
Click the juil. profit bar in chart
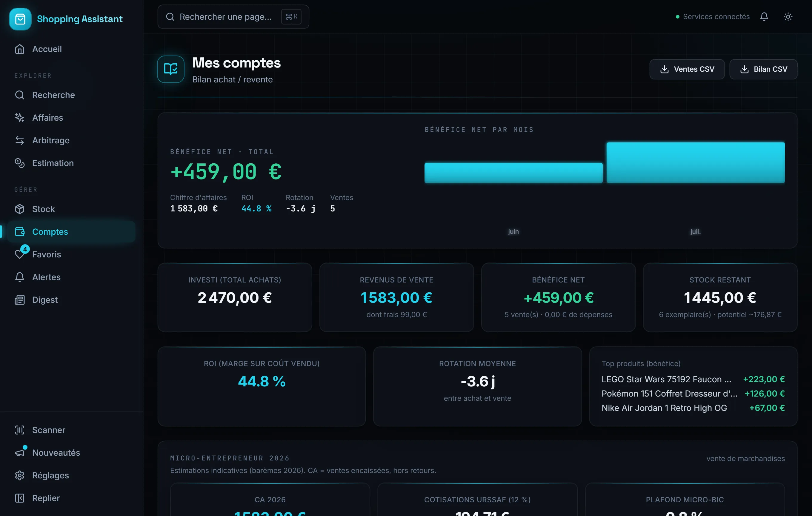pyautogui.click(x=695, y=162)
